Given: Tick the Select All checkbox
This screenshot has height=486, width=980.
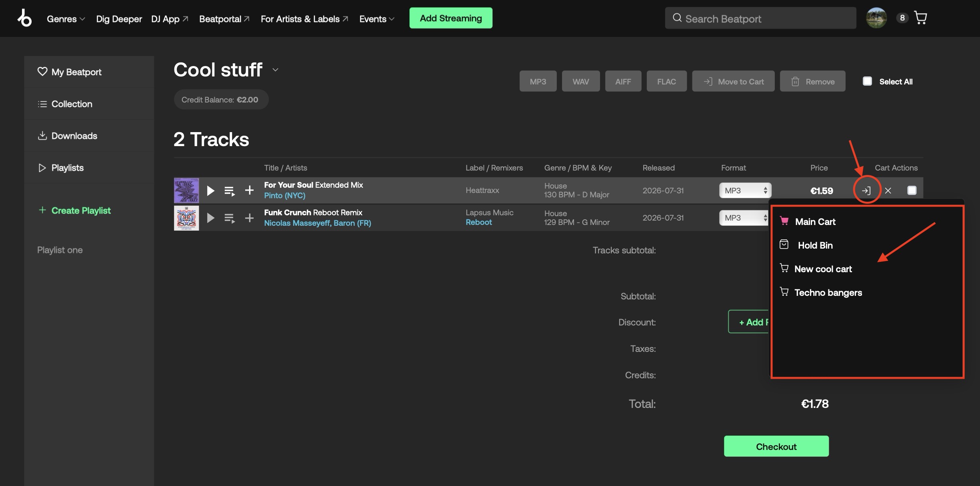Looking at the screenshot, I should click(x=867, y=81).
